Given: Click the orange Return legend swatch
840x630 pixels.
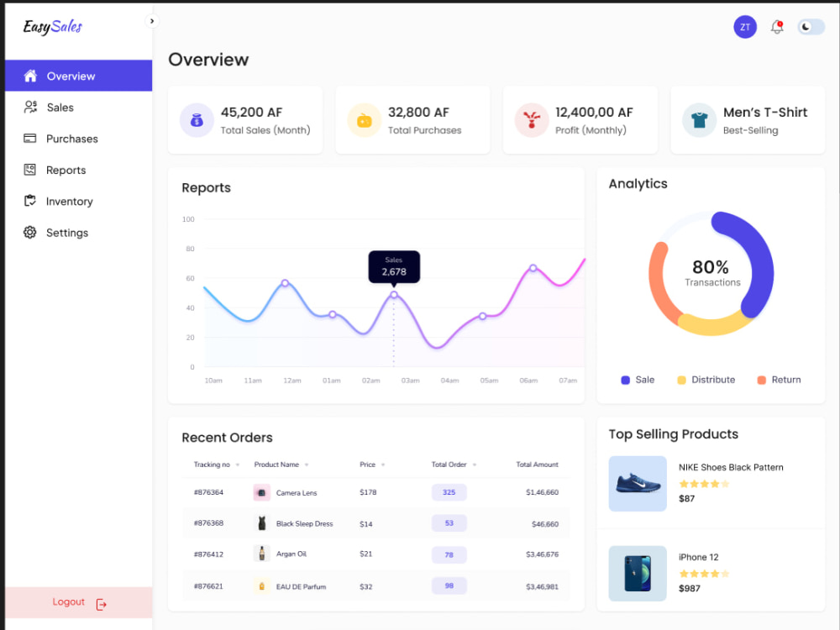Looking at the screenshot, I should pyautogui.click(x=761, y=381).
